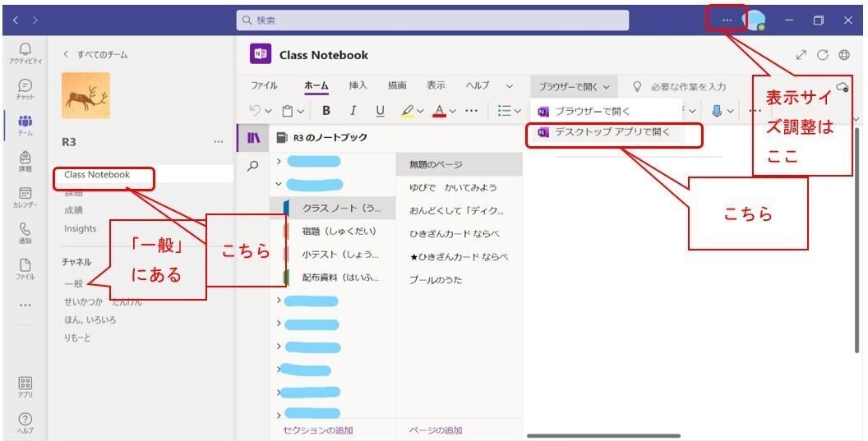
Task: Expand the tab with the diagonal arrows icon
Action: click(x=801, y=54)
